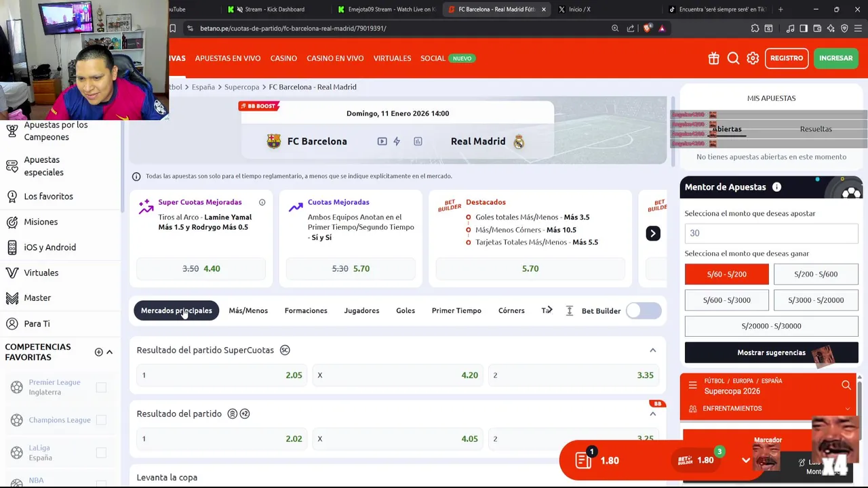Screen dimensions: 868x488
Task: Switch to the Jugadores market tab
Action: click(361, 310)
